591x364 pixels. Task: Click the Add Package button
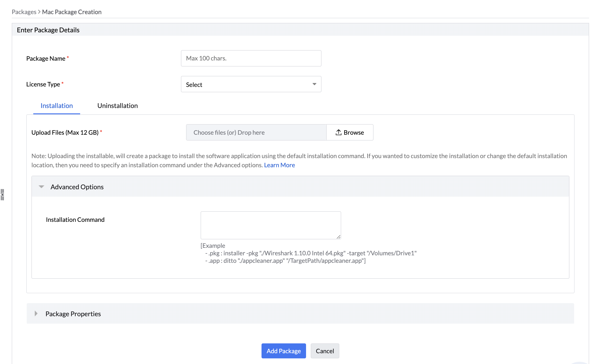[284, 351]
